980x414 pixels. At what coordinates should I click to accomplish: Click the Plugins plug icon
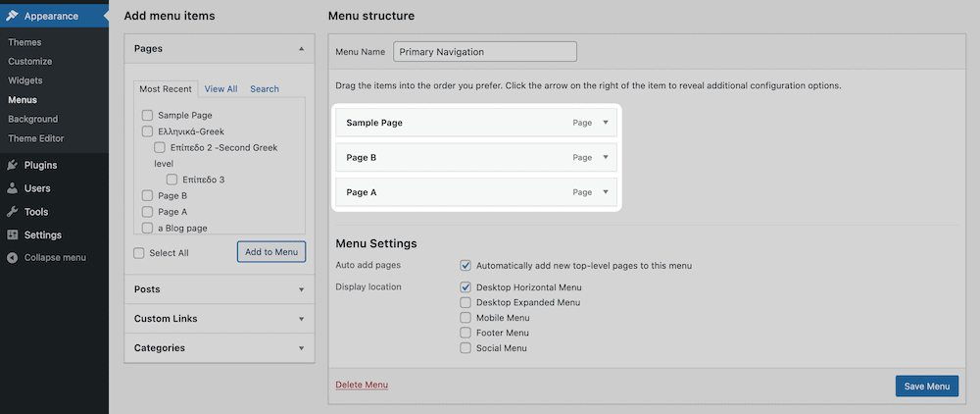pos(12,166)
